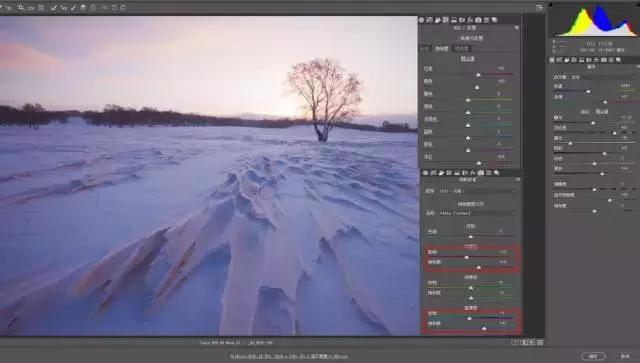Toggle full screen mode icon above preview
Viewport: 640px width, 363px height.
coord(540,7)
